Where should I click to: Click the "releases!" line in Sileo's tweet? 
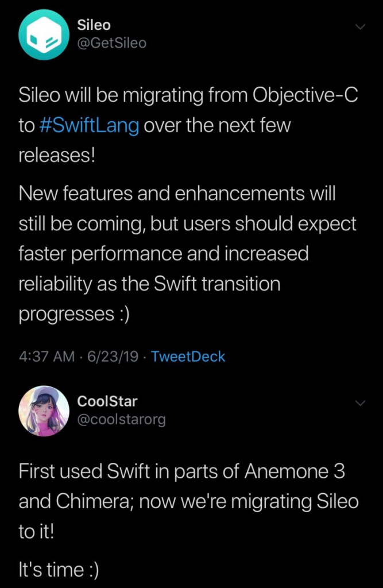coord(57,156)
